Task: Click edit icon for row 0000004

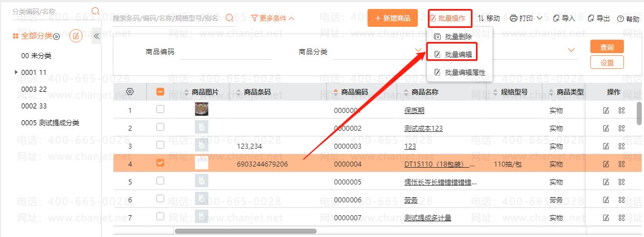Action: (x=606, y=164)
